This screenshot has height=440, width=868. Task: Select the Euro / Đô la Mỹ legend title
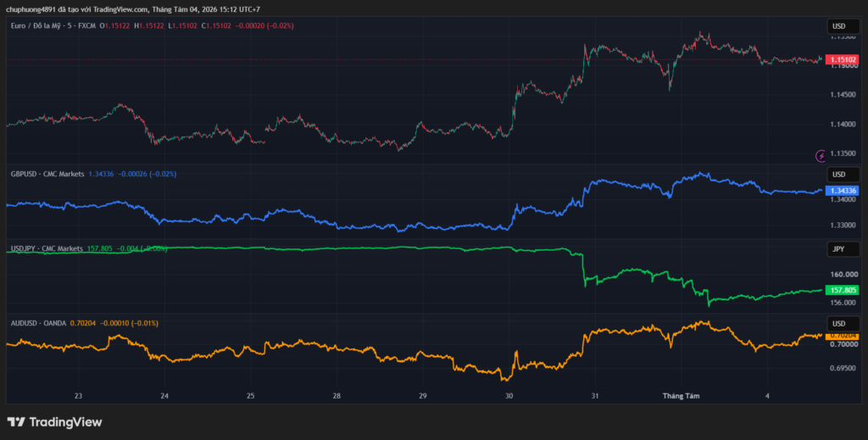tap(53, 26)
